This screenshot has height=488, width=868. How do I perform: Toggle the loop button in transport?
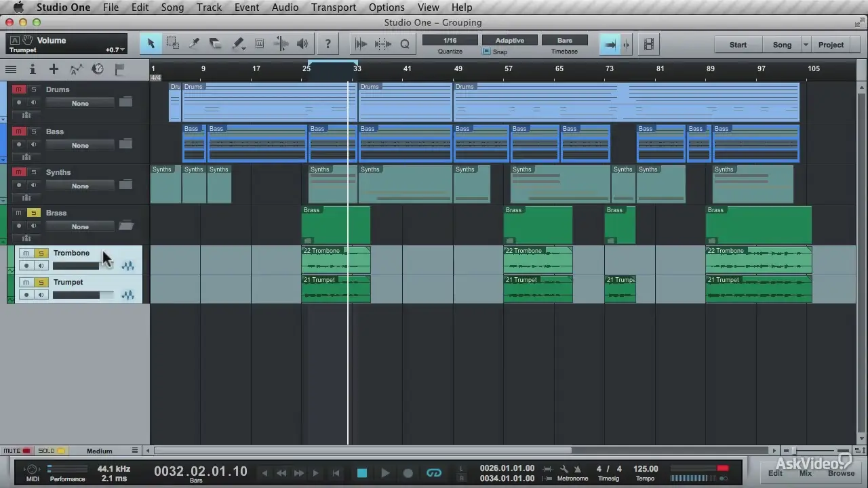[x=434, y=473]
